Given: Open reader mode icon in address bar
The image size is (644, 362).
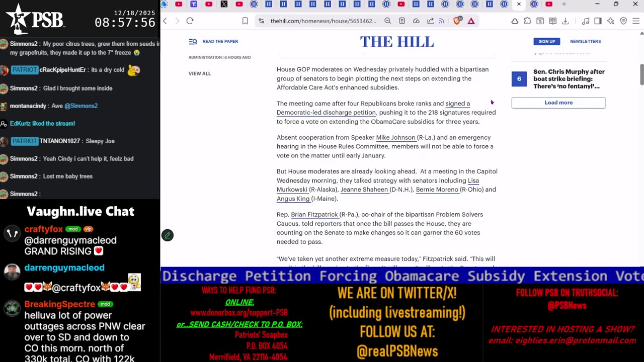Looking at the screenshot, I should [x=402, y=21].
